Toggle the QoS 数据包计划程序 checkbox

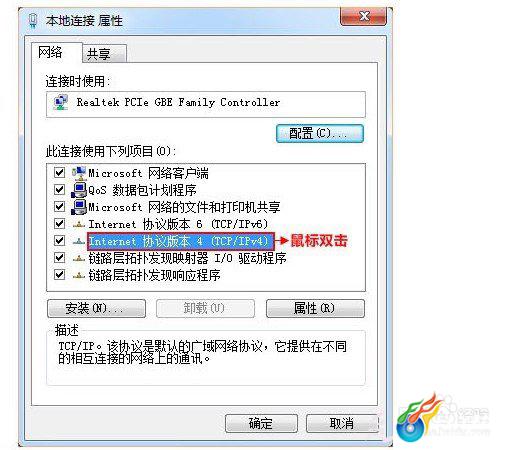pos(59,190)
